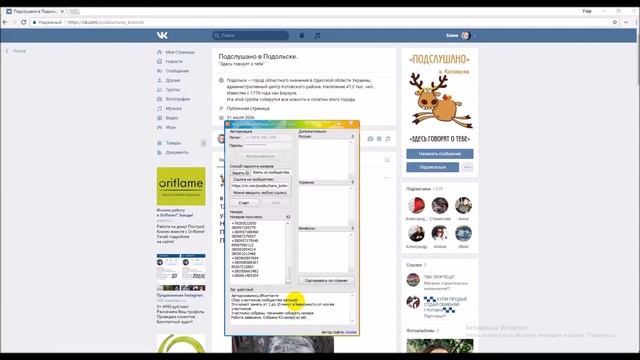
Task: Open the КУПИ ПРОДАЙ ОТДАЙ ОБМЕНЯЙ link
Action: [445, 304]
